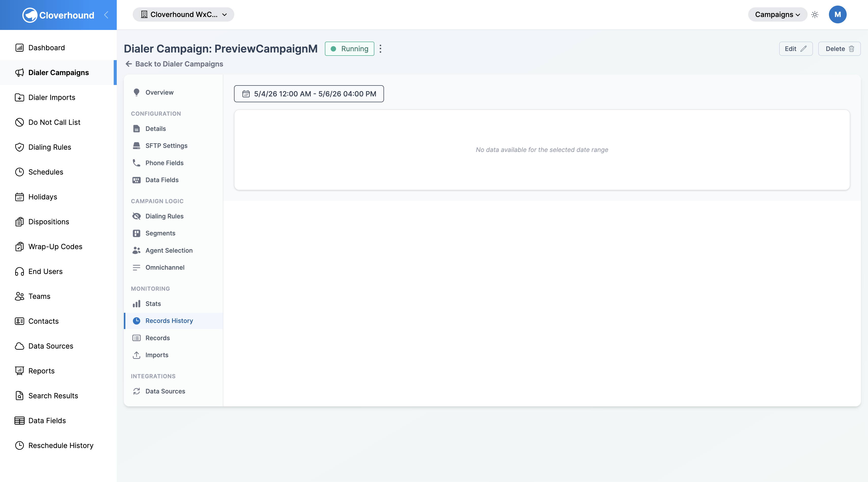Open the Omnichannel tab

click(x=174, y=267)
